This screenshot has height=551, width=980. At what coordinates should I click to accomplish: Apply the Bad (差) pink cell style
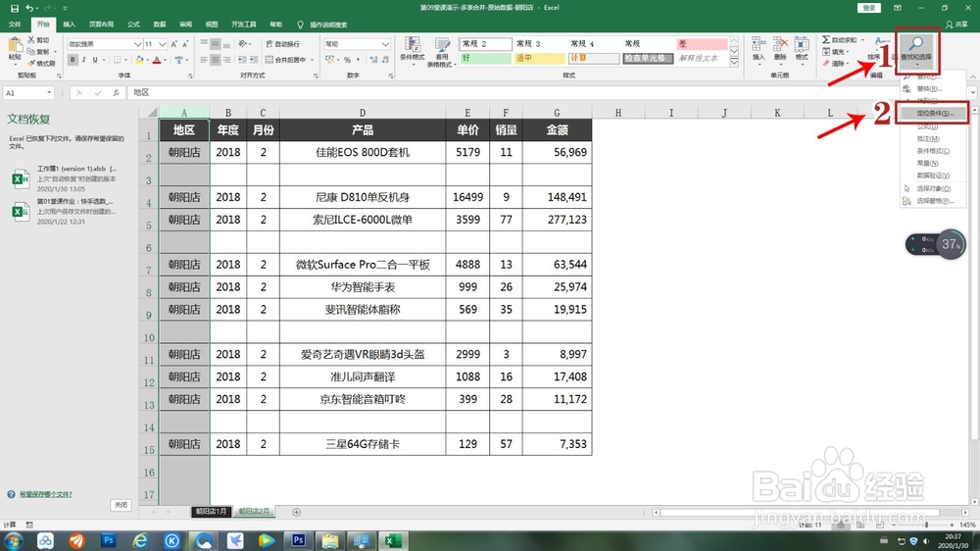pos(702,44)
